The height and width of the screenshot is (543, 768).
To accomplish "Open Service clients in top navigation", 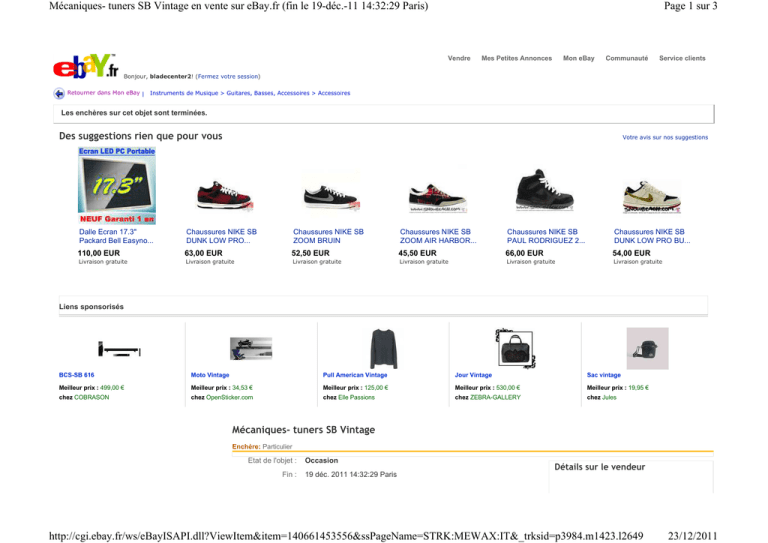I will (682, 58).
